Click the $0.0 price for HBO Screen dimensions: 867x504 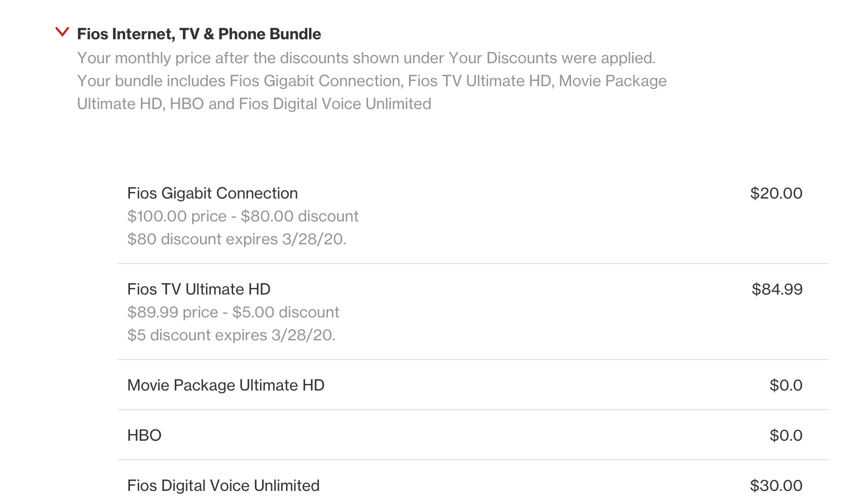tap(786, 435)
